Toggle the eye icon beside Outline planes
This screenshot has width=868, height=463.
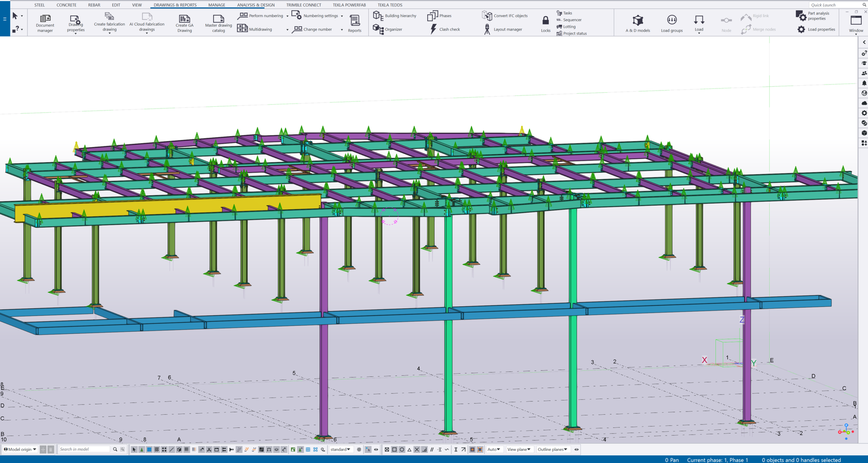[576, 449]
